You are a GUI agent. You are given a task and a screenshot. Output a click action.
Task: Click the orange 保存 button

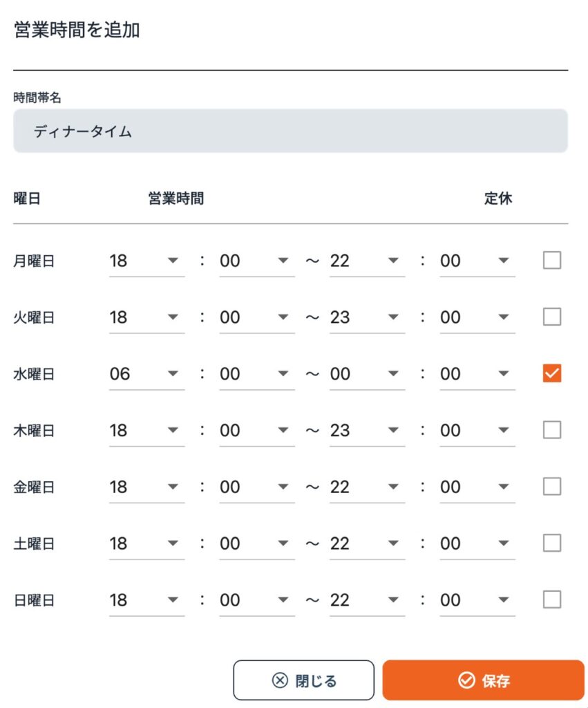(483, 680)
